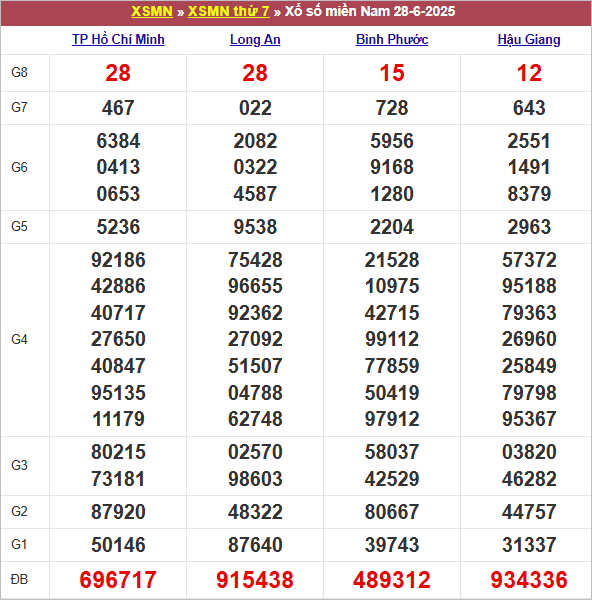Select the G1 row label

[x=20, y=544]
